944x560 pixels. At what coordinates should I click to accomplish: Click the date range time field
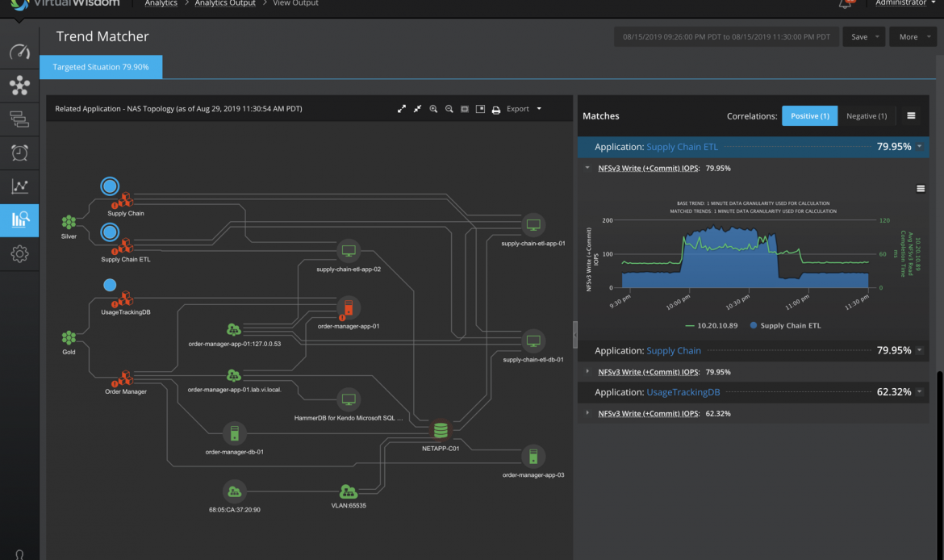coord(725,37)
